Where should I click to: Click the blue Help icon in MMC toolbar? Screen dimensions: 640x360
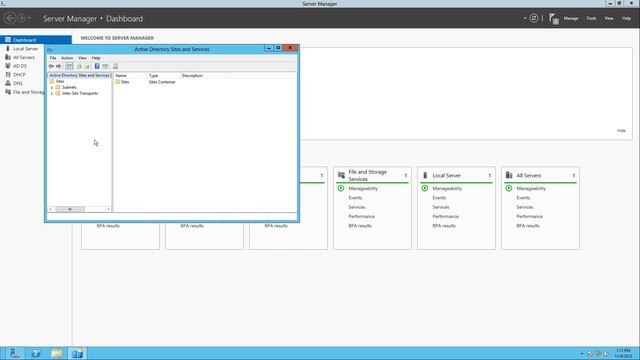pyautogui.click(x=97, y=66)
